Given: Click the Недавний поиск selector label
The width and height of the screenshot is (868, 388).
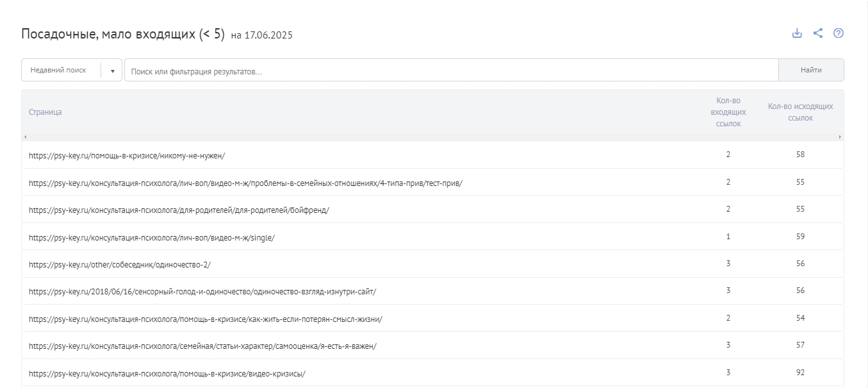Looking at the screenshot, I should (x=58, y=71).
